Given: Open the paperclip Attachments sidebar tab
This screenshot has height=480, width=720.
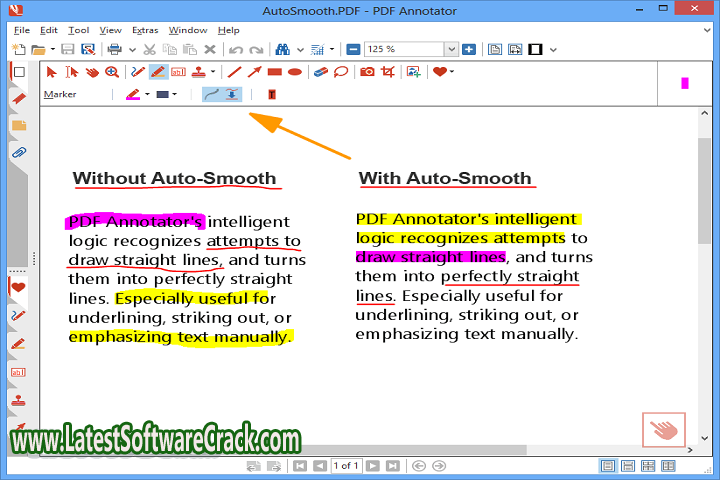Looking at the screenshot, I should (x=19, y=152).
